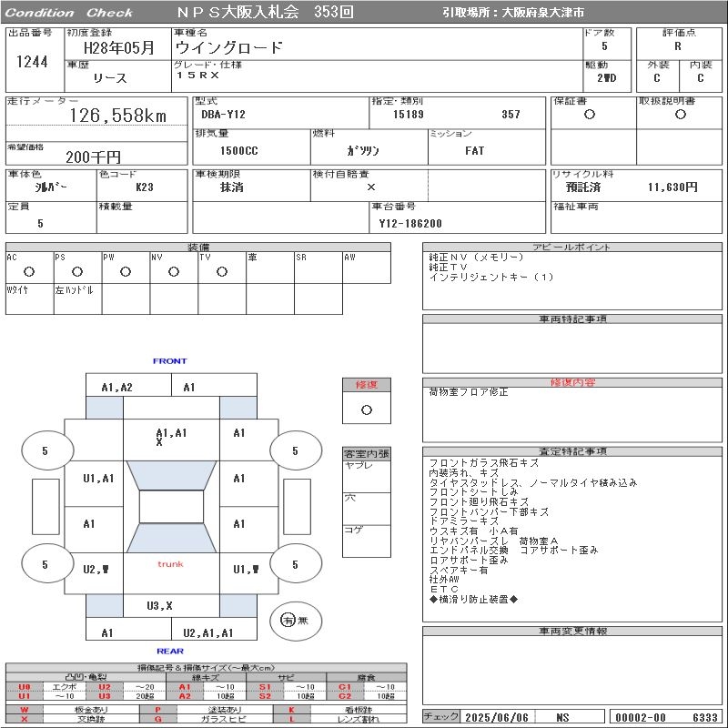The width and height of the screenshot is (728, 728).
Task: Click the vehicle history value リース
Action: coord(109,78)
